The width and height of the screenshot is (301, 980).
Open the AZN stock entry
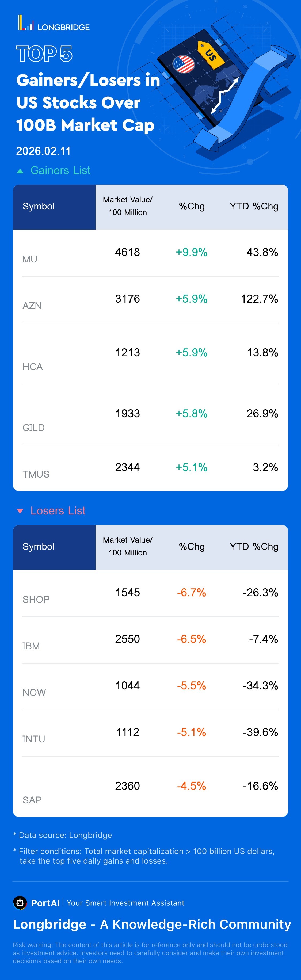pyautogui.click(x=32, y=306)
